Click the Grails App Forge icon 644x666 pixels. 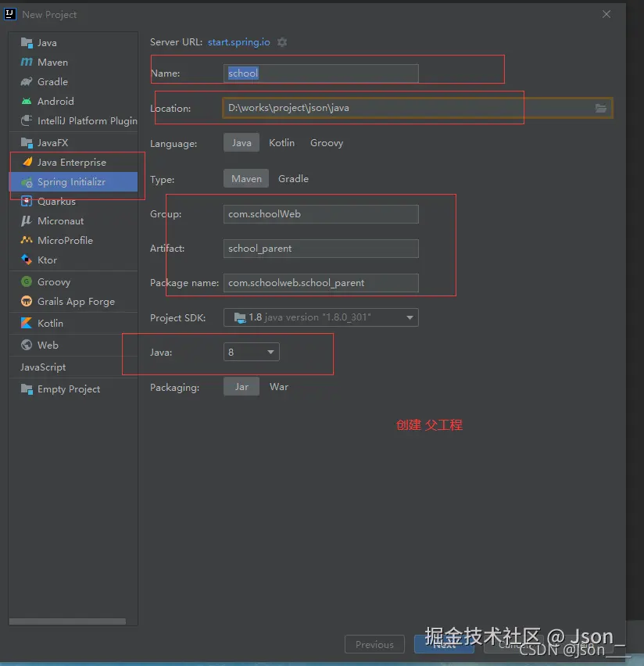pos(27,301)
